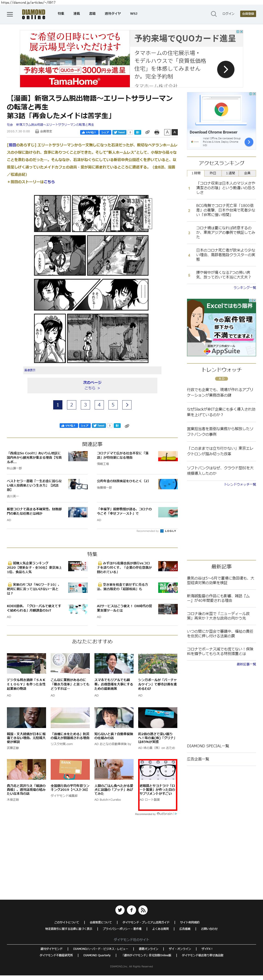Image resolution: width=263 pixels, height=980 pixels.
Task: Select the large black A font size
Action: tap(175, 132)
